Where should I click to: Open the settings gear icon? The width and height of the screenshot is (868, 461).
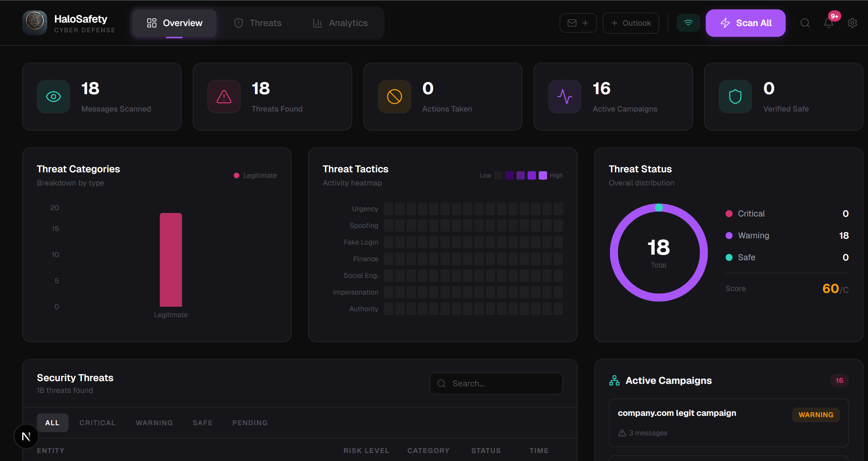tap(852, 23)
